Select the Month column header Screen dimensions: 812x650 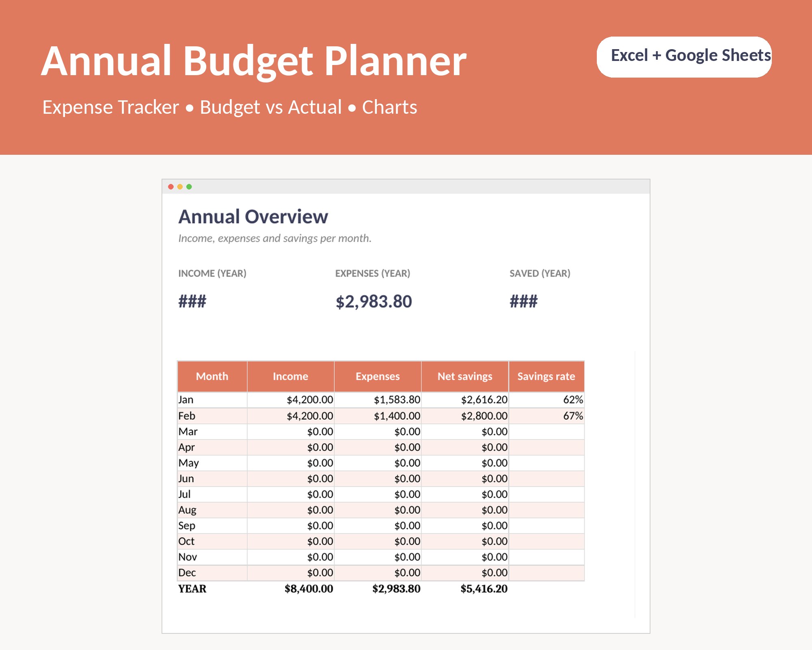(x=212, y=377)
